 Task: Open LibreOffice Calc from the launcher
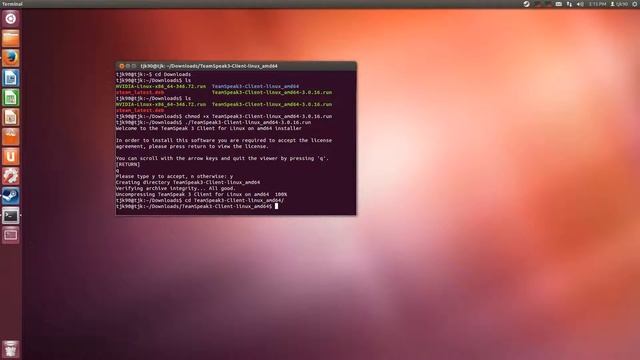click(11, 98)
